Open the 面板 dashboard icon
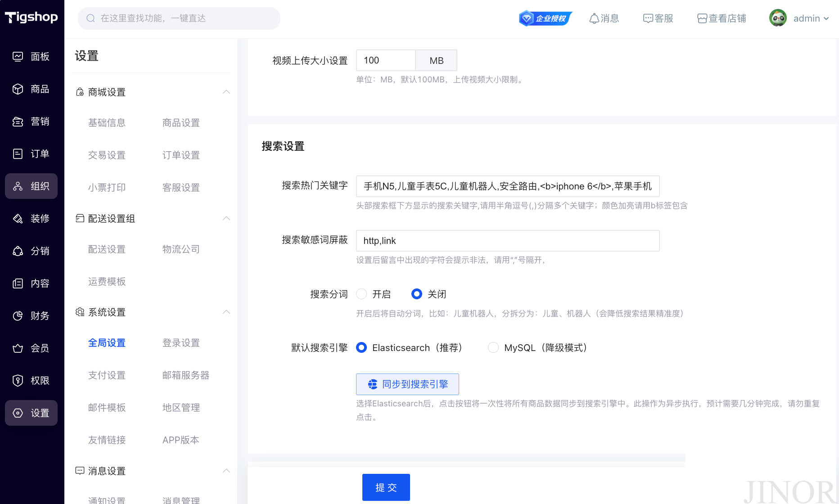The image size is (839, 504). coord(18,56)
